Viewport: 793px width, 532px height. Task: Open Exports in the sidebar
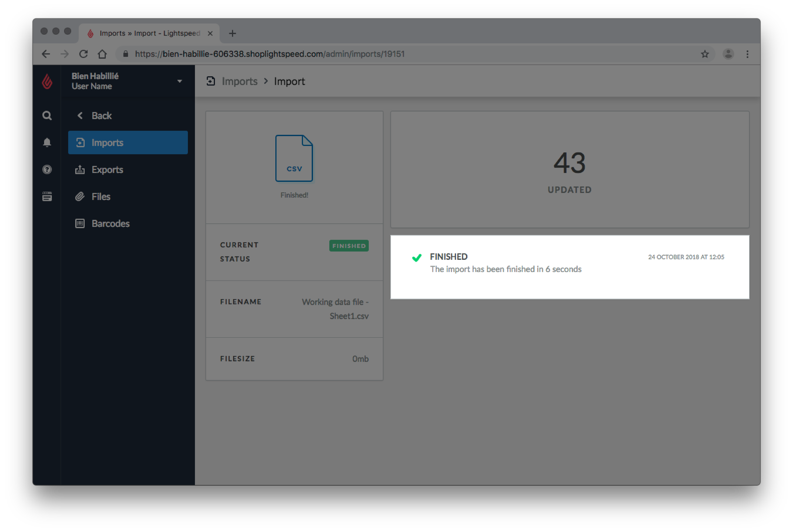pos(128,170)
